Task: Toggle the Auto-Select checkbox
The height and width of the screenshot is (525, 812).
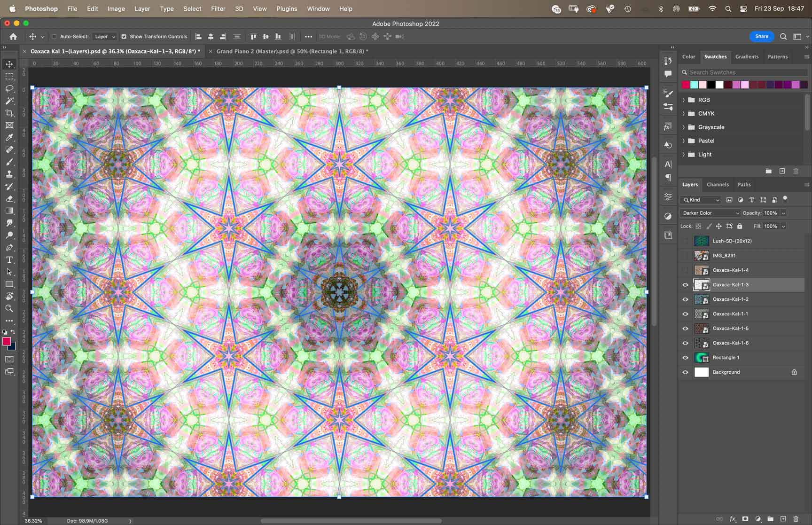Action: tap(54, 36)
